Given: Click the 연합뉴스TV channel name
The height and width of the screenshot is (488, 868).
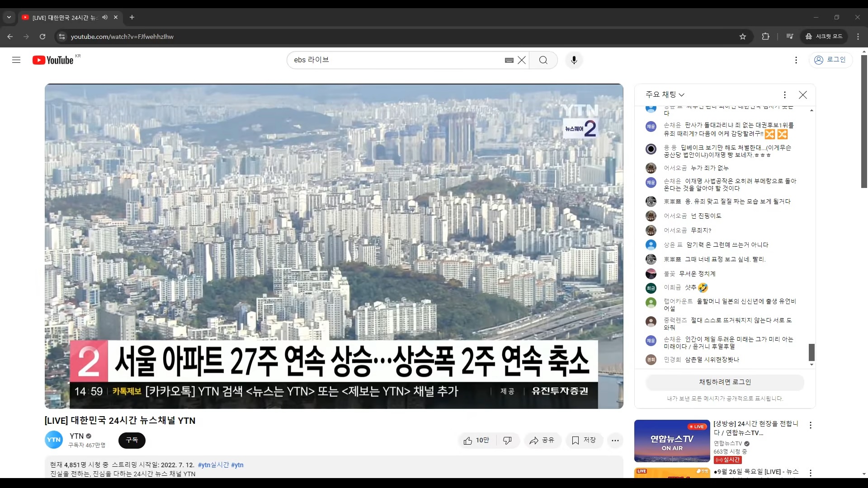Looking at the screenshot, I should click(x=728, y=444).
